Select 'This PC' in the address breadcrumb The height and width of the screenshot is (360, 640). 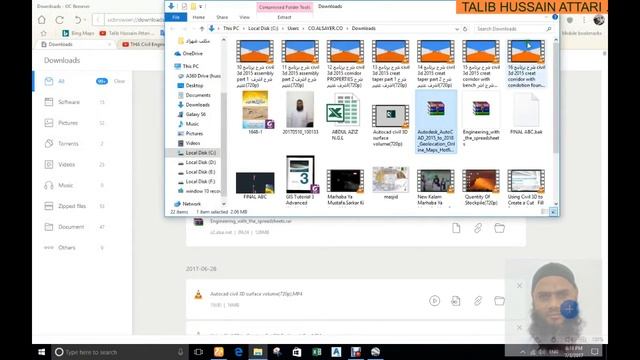pos(231,29)
